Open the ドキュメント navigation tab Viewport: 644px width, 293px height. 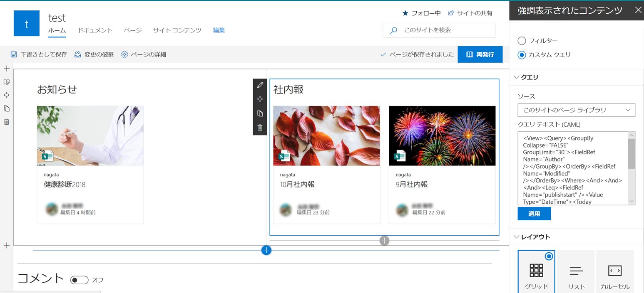95,30
